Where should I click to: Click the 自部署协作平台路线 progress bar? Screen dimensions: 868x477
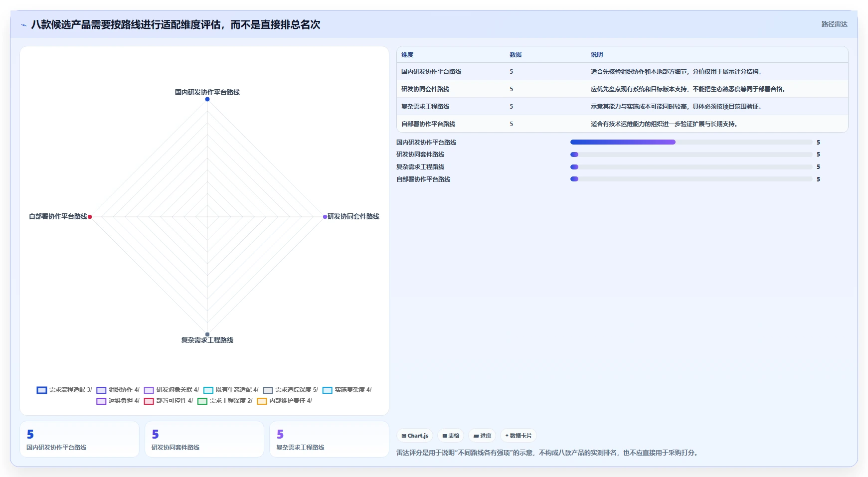tap(691, 179)
